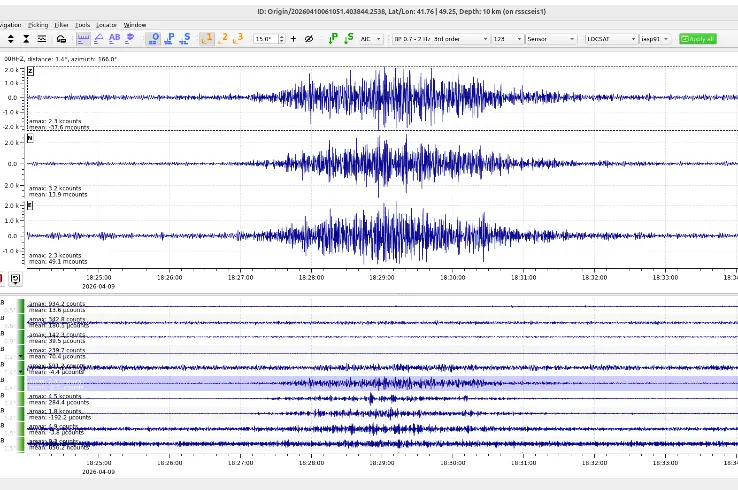Toggle component 1 display button

coord(209,38)
